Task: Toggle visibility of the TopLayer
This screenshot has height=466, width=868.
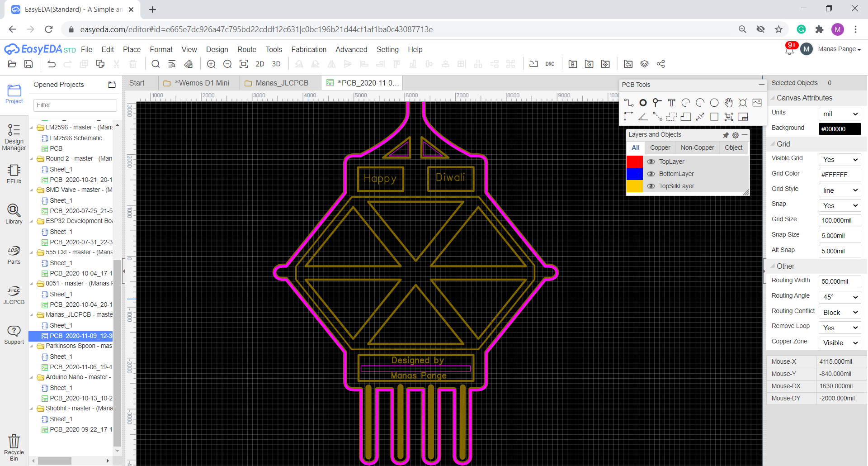Action: click(651, 162)
